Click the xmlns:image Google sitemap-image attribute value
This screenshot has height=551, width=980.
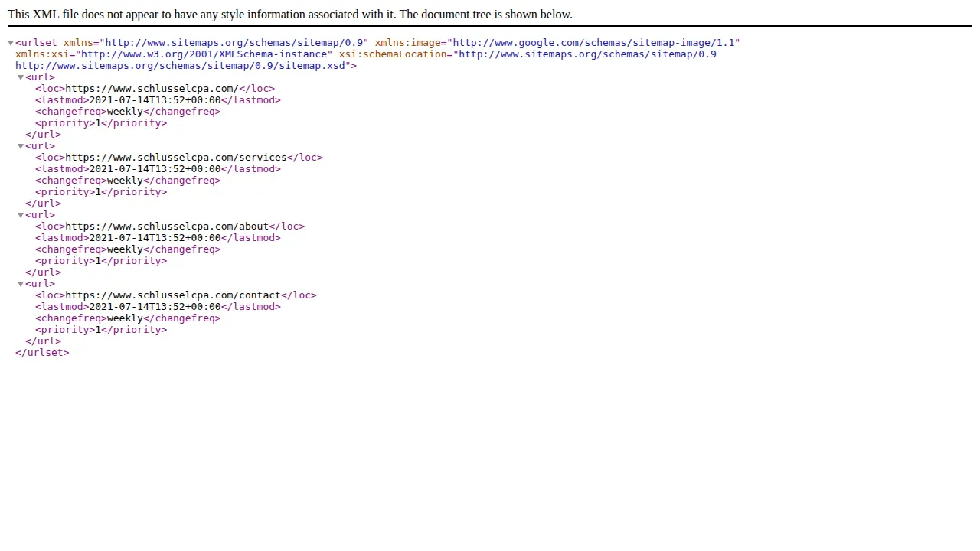pyautogui.click(x=593, y=43)
